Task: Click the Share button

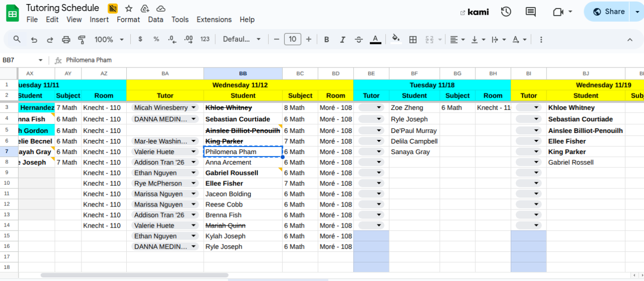Action: [608, 12]
